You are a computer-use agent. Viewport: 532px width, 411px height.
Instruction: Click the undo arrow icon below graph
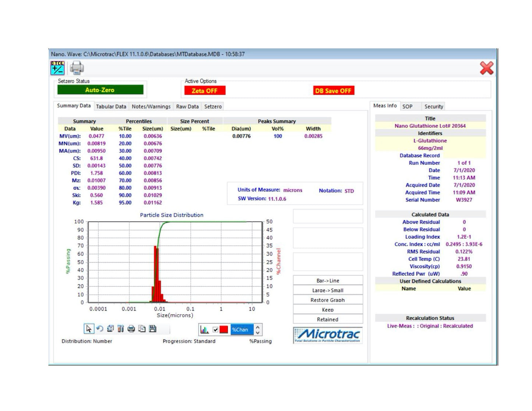tap(99, 329)
